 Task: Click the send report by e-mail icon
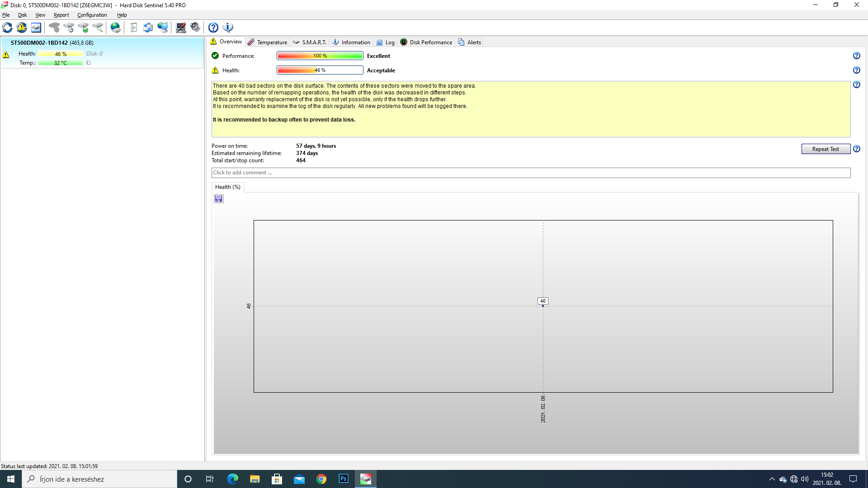coord(148,28)
